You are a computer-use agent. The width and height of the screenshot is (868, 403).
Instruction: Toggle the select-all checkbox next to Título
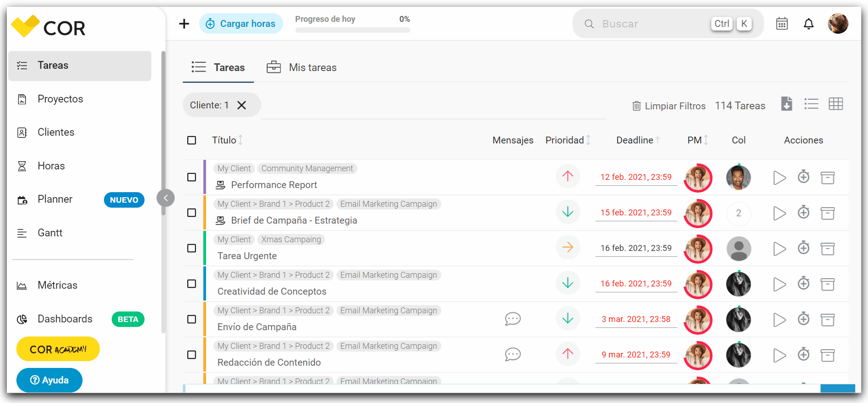click(x=192, y=140)
